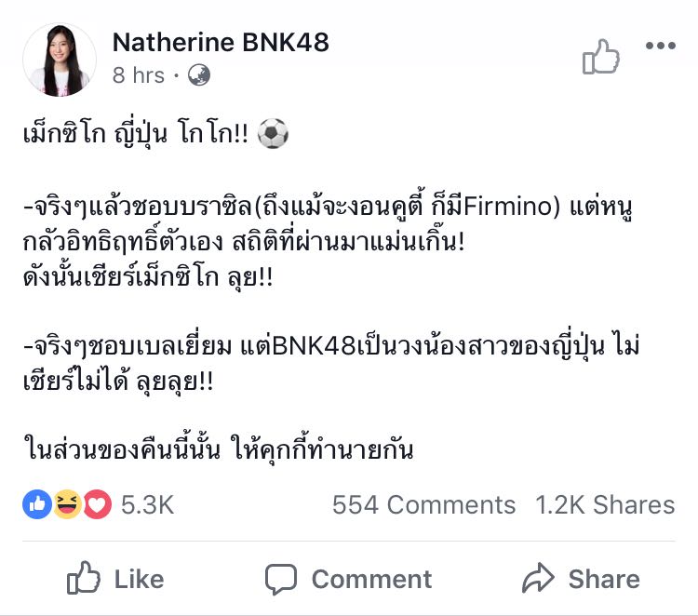Image resolution: width=698 pixels, height=616 pixels.
Task: View the 5.3K reactions count
Action: click(147, 504)
